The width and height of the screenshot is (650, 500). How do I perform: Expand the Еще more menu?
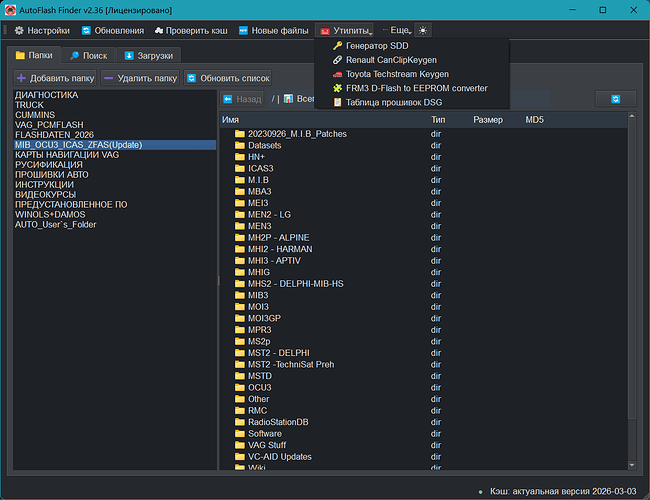(396, 31)
